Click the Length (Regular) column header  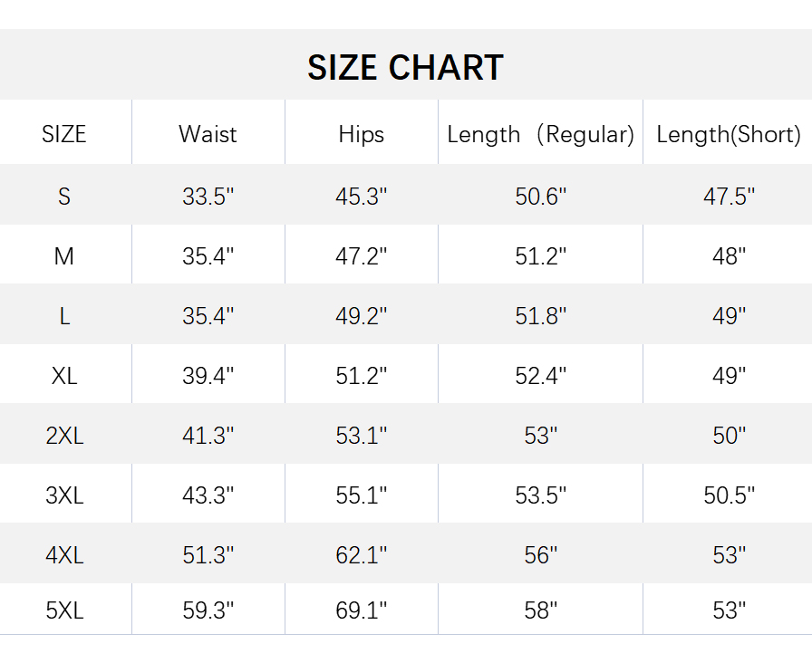coord(540,134)
